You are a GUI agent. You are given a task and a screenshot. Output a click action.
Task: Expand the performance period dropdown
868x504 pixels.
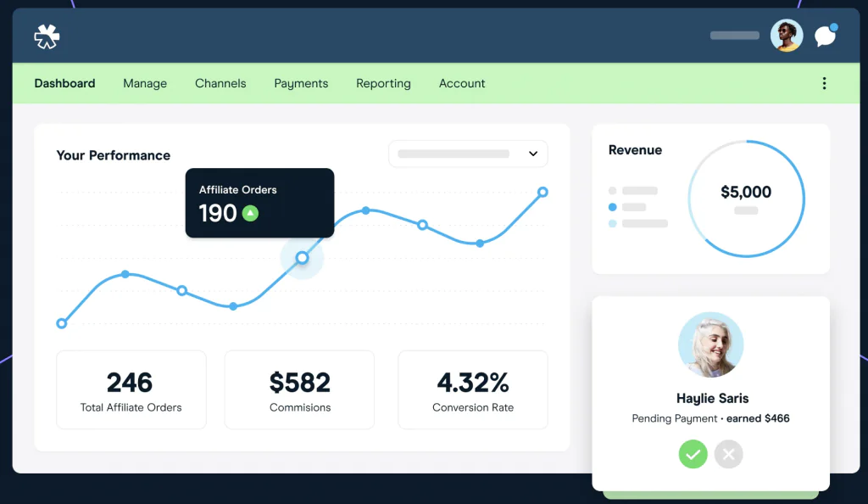468,154
